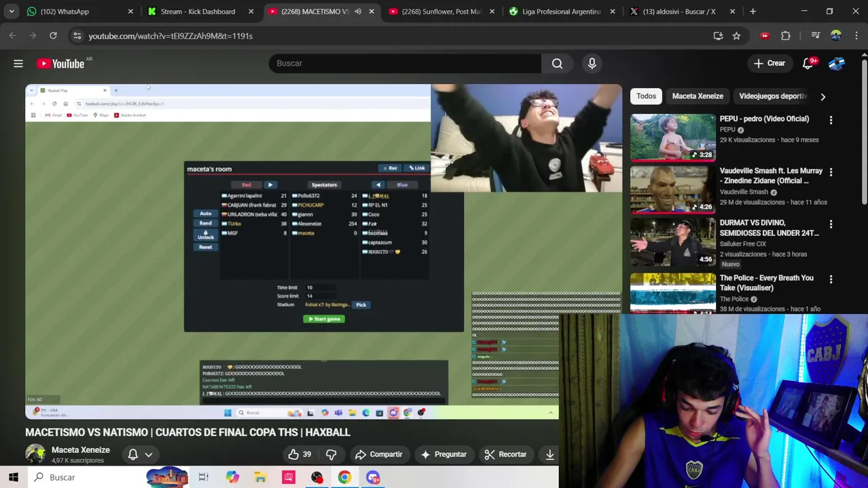Viewport: 868px width, 488px height.
Task: Download the video with the arrow icon
Action: 550,455
